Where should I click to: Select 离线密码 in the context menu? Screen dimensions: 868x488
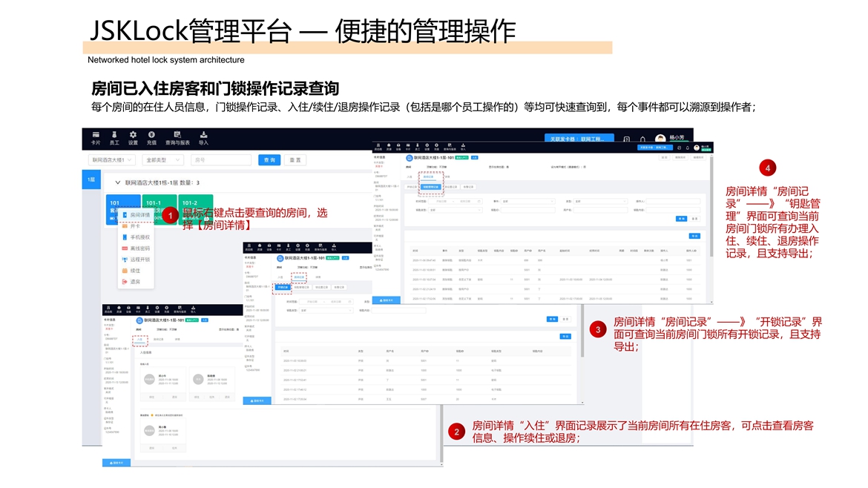coord(139,248)
